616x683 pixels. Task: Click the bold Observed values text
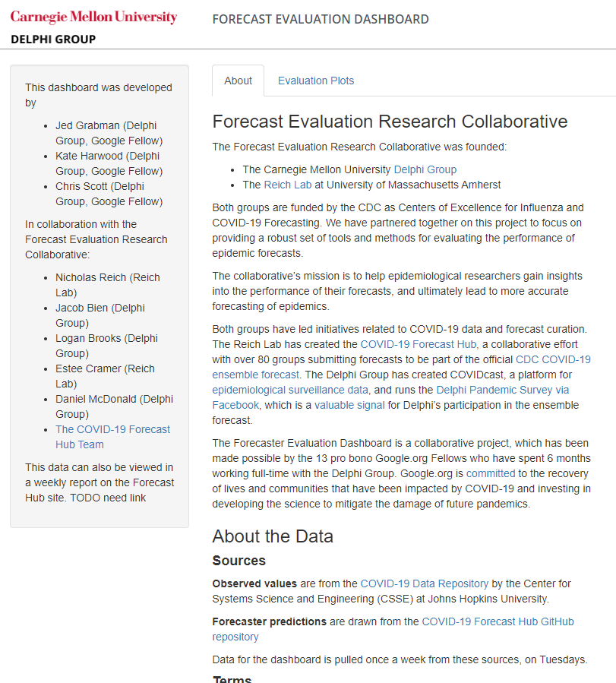[x=254, y=583]
